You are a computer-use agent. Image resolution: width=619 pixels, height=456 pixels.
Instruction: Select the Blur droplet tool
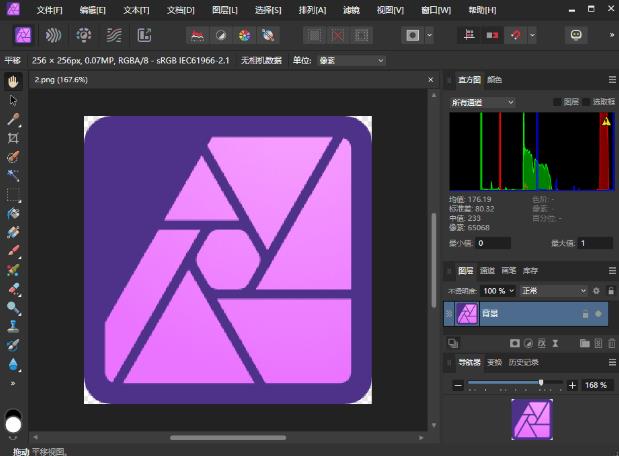13,364
